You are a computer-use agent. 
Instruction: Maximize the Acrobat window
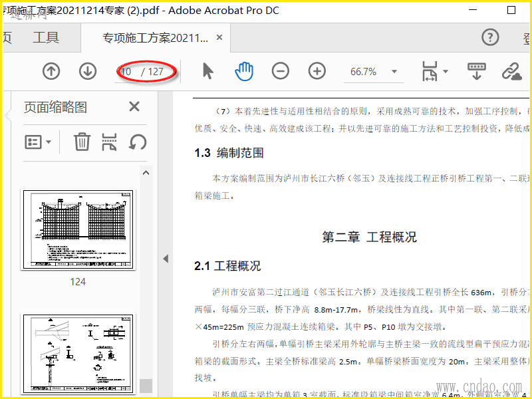point(511,10)
